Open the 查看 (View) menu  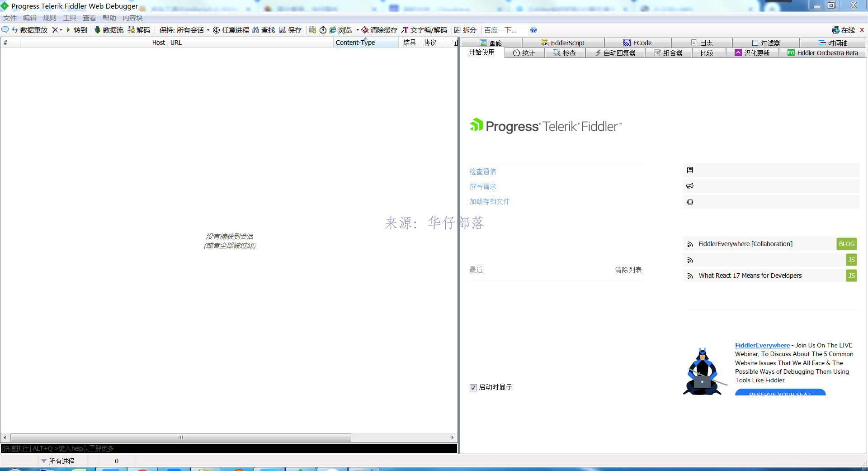pyautogui.click(x=90, y=18)
